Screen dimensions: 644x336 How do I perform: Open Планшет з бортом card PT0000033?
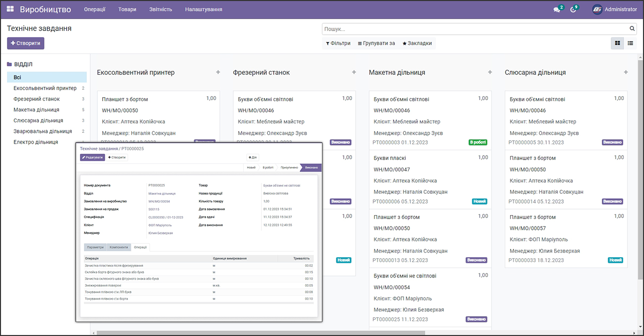567,238
